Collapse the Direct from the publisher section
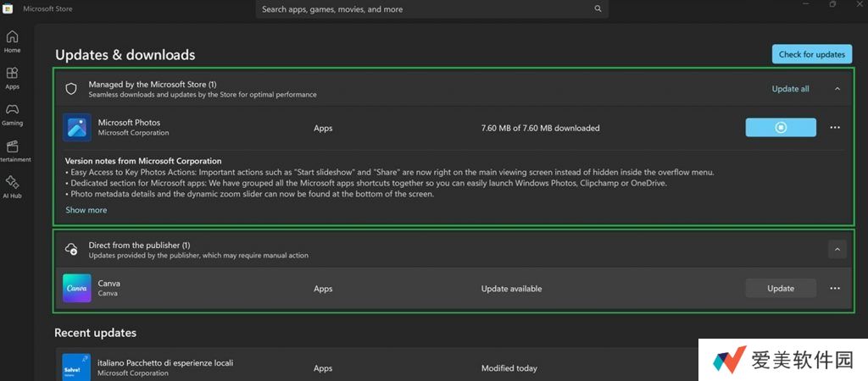The height and width of the screenshot is (381, 868). 837,250
